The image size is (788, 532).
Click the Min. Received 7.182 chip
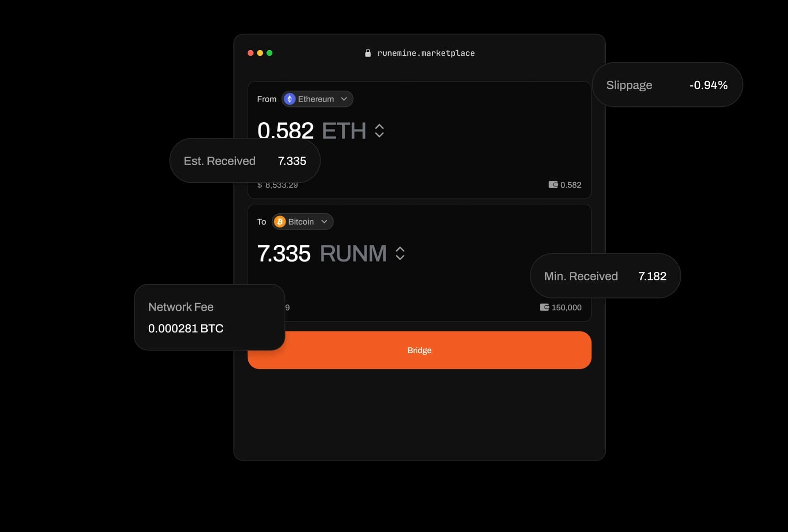(x=605, y=276)
